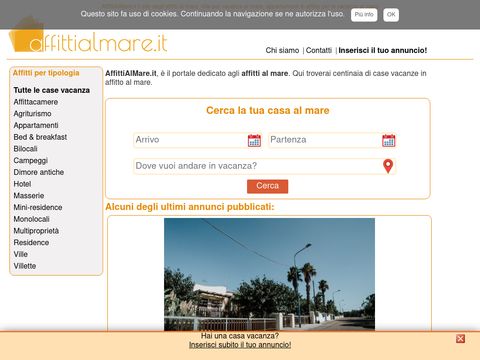The height and width of the screenshot is (360, 480).
Task: Select the Monolocali category
Action: tap(31, 219)
